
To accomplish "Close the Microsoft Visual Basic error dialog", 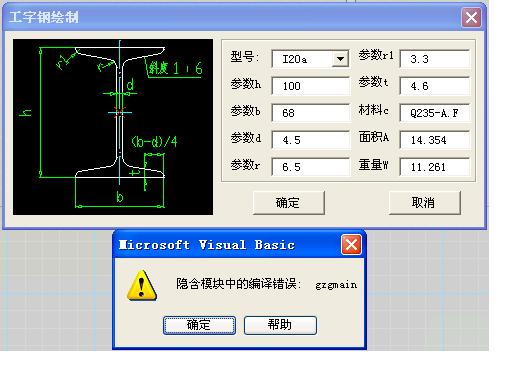I will tap(351, 245).
